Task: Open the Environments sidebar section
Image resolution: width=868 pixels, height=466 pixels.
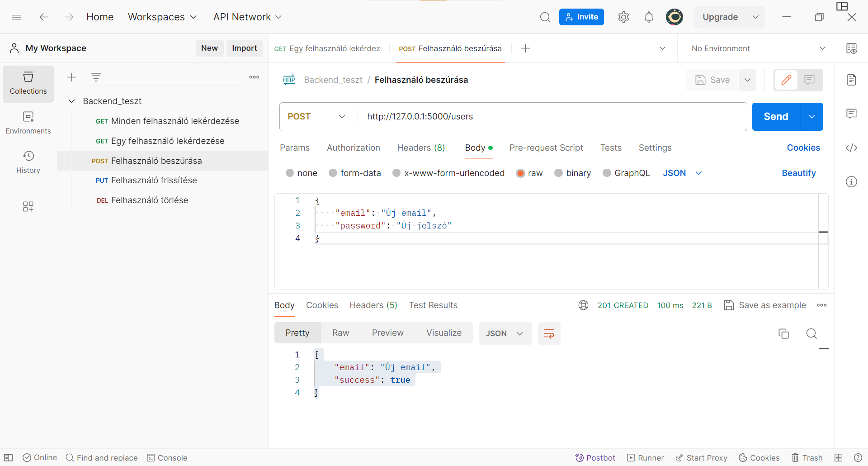Action: pos(28,123)
